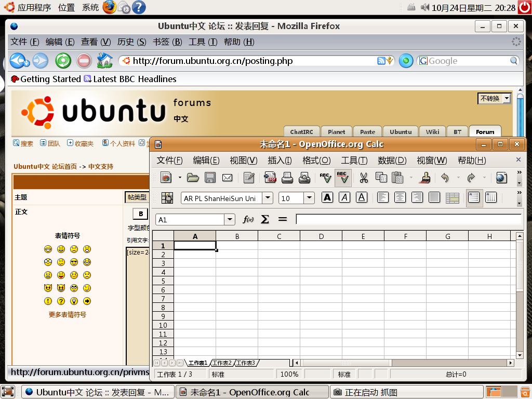Center cell content horizontally in Calc
Screen dimensions: 532x399
(x=400, y=197)
